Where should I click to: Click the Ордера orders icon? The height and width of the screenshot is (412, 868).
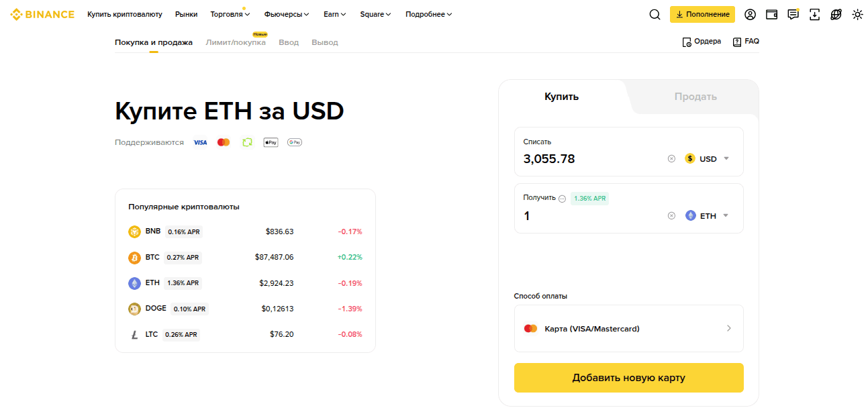pos(687,42)
